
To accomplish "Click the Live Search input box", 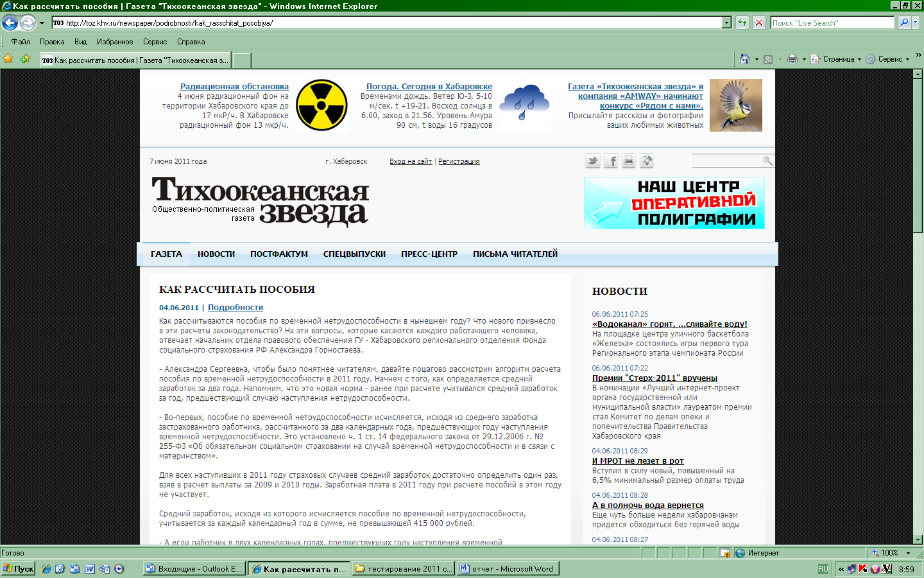I will click(x=832, y=23).
